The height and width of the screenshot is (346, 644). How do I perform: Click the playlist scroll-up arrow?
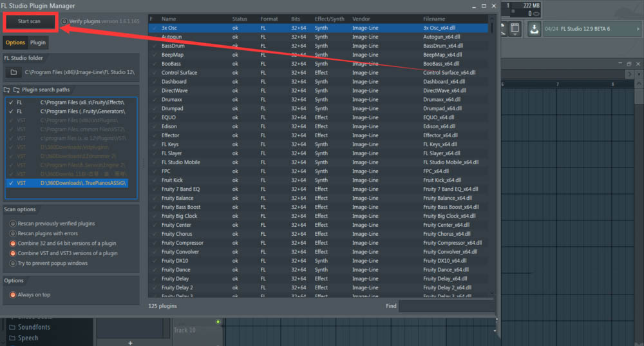[x=639, y=83]
